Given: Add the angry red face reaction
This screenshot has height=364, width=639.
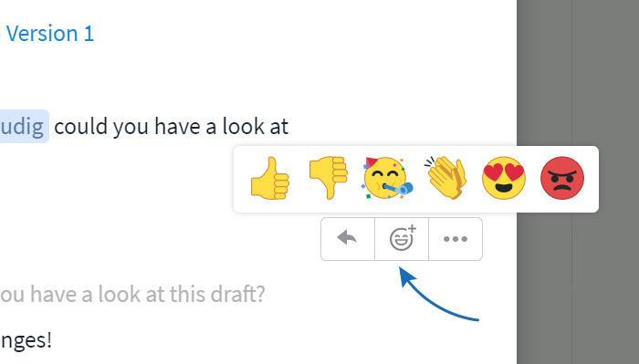Looking at the screenshot, I should point(562,178).
